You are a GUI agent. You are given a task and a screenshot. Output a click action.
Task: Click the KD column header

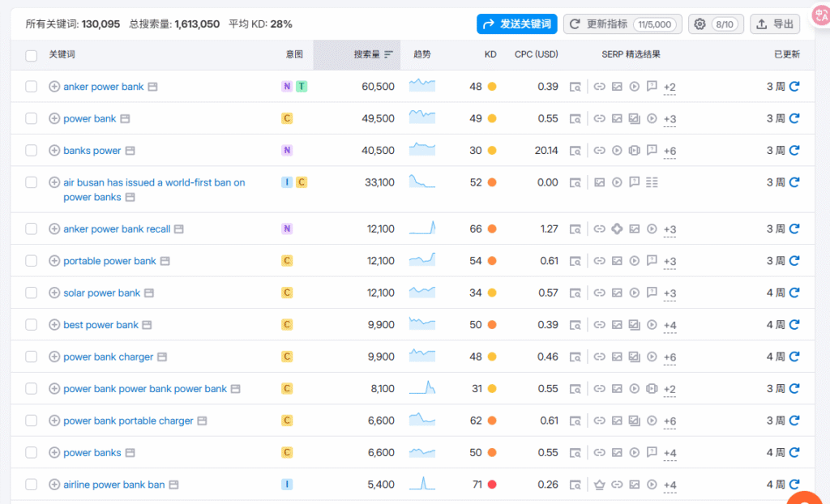pos(490,54)
